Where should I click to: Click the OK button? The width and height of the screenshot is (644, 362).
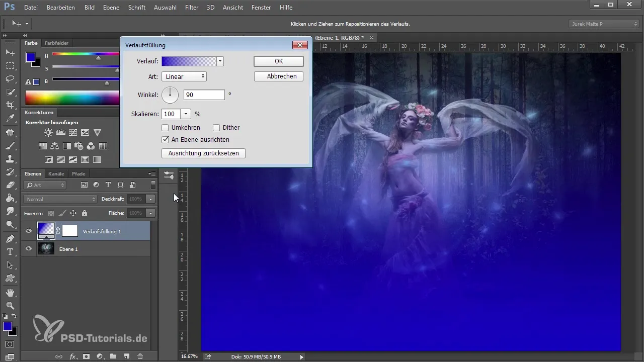coord(279,61)
